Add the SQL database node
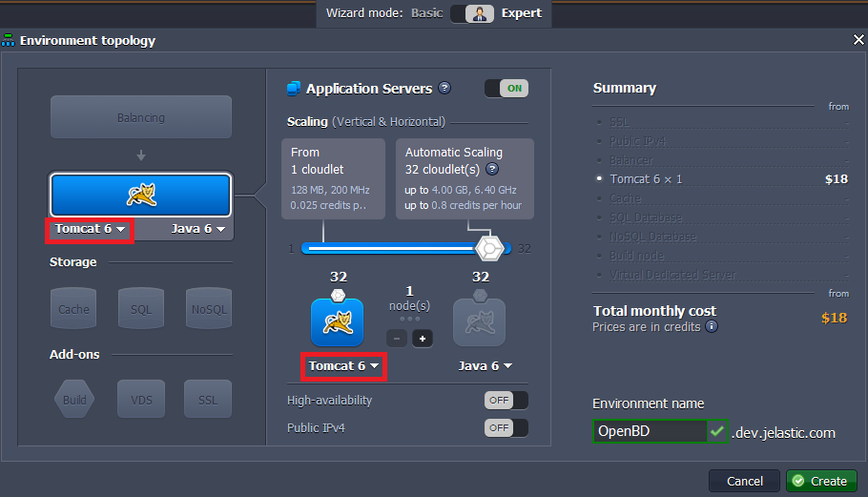868x497 pixels. point(141,308)
